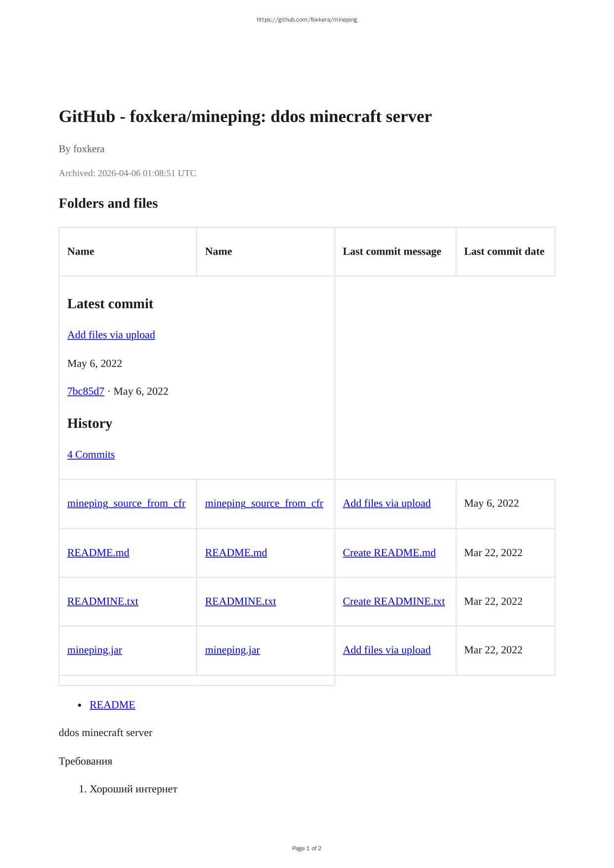Open the 'Create README.md' commit message
This screenshot has height=868, width=614.
pyautogui.click(x=389, y=553)
